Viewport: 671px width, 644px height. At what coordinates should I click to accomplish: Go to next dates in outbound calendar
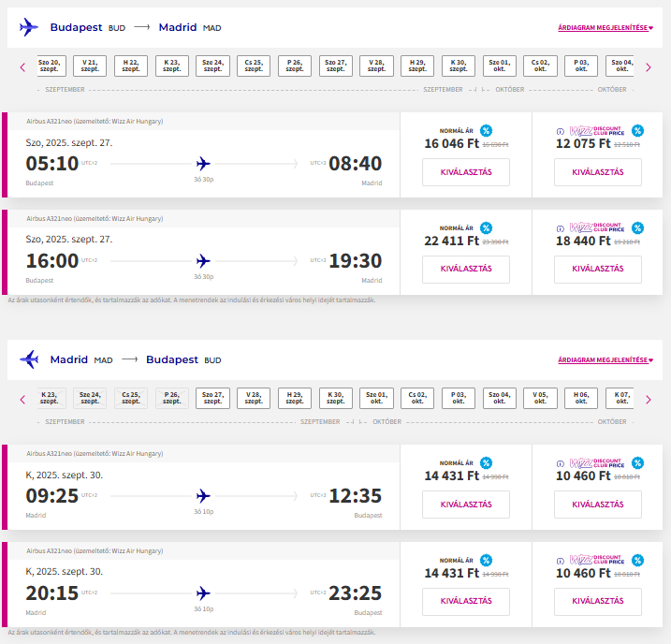pos(649,66)
